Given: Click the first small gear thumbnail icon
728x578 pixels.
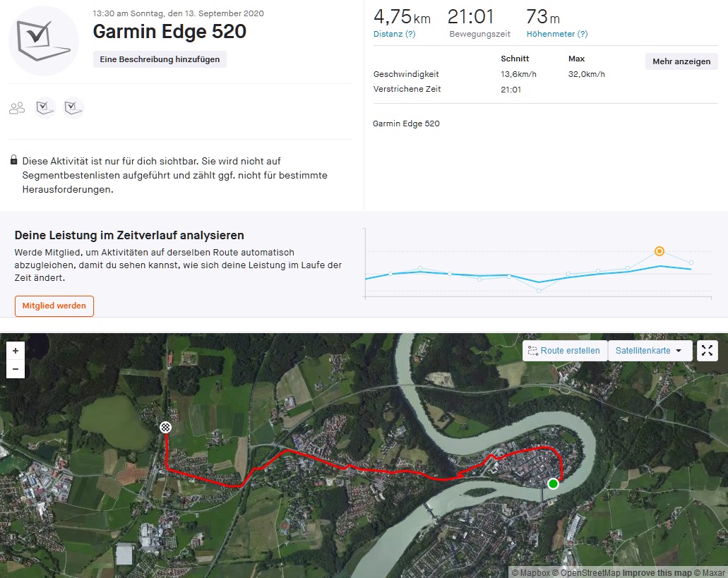Looking at the screenshot, I should click(x=45, y=108).
